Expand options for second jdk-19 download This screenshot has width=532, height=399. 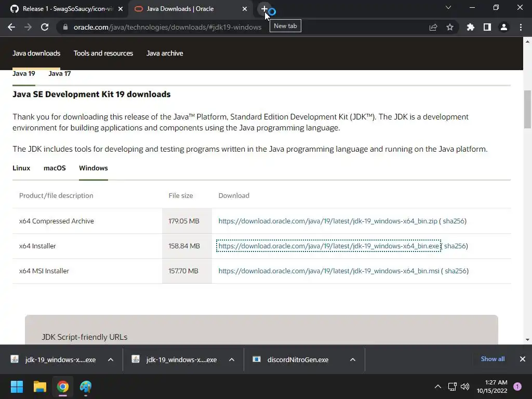(x=232, y=360)
